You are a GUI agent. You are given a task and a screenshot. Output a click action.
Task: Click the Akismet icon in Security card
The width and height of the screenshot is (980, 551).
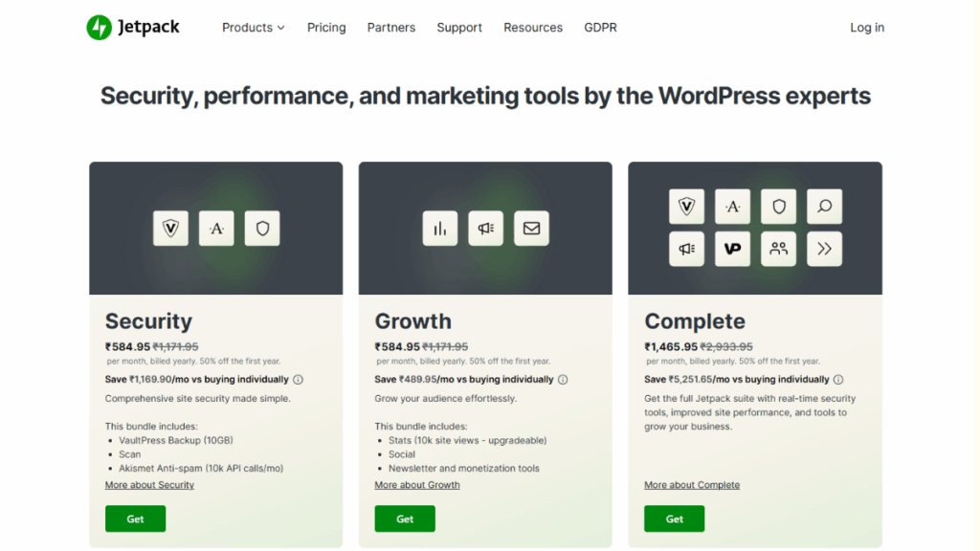[216, 229]
